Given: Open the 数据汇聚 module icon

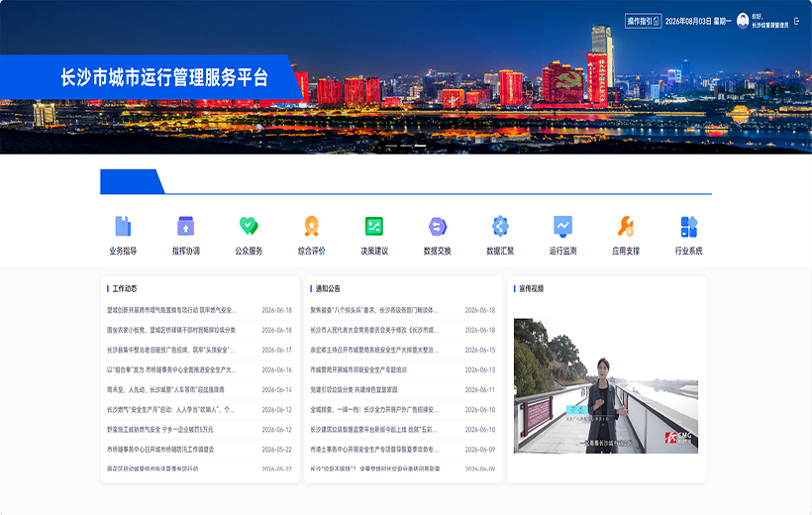Looking at the screenshot, I should click(x=500, y=227).
